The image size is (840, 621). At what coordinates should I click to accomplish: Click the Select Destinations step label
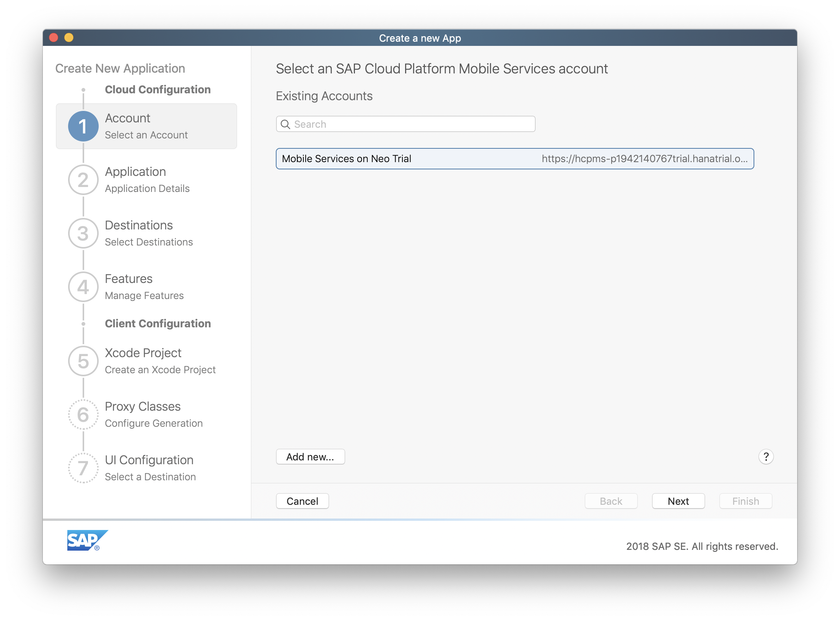click(149, 242)
